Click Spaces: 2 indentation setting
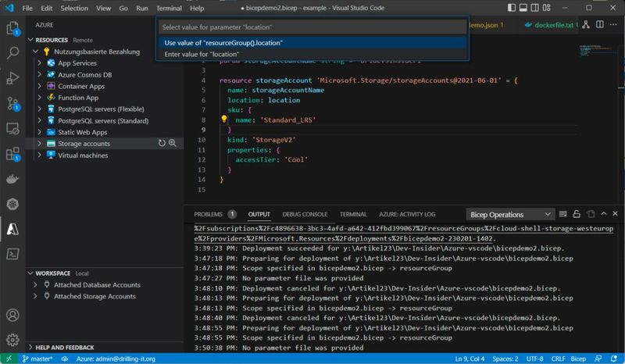The height and width of the screenshot is (364, 625). point(505,359)
